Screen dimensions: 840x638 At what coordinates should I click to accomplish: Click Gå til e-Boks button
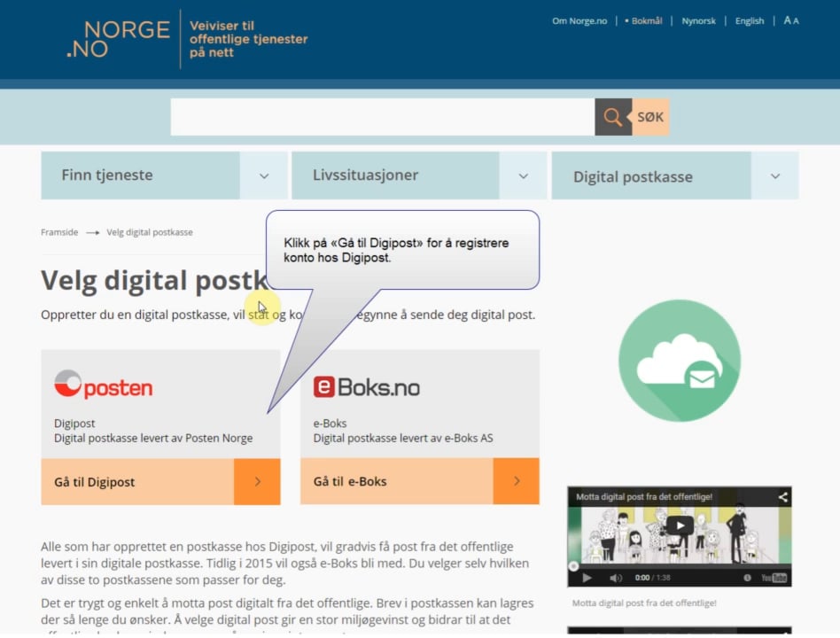(397, 481)
